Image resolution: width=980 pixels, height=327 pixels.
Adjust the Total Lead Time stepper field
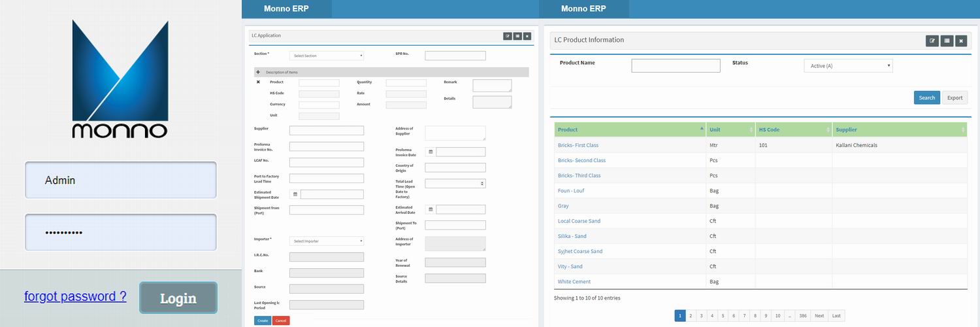pos(455,183)
